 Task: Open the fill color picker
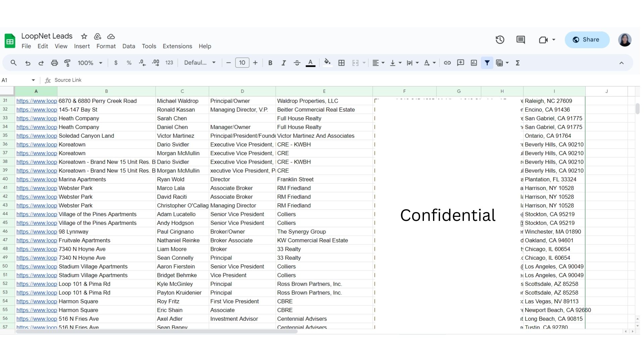[x=327, y=63]
